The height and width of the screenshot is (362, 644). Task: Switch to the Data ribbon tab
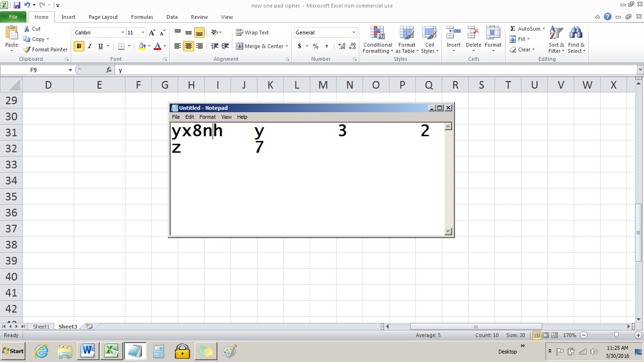[172, 17]
